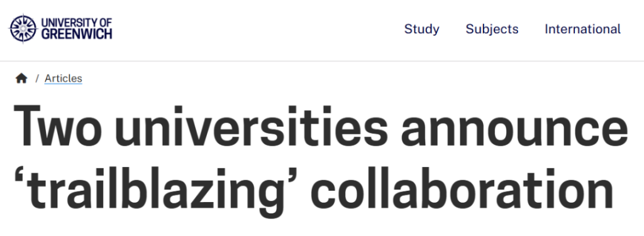
Task: Click the underline beneath the Articles link
Action: [64, 84]
